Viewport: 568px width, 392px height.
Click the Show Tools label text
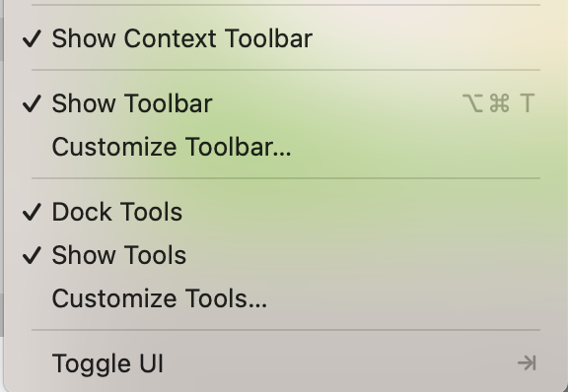point(119,255)
